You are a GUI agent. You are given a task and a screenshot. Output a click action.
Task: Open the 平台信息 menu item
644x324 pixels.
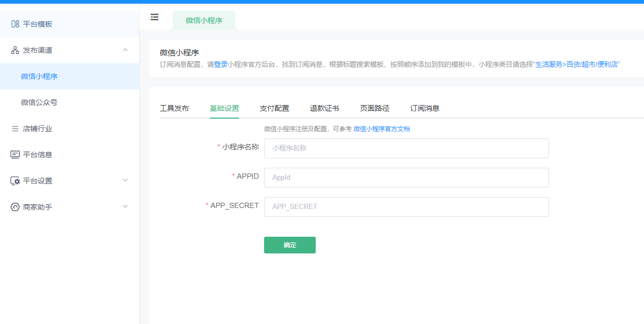click(69, 155)
